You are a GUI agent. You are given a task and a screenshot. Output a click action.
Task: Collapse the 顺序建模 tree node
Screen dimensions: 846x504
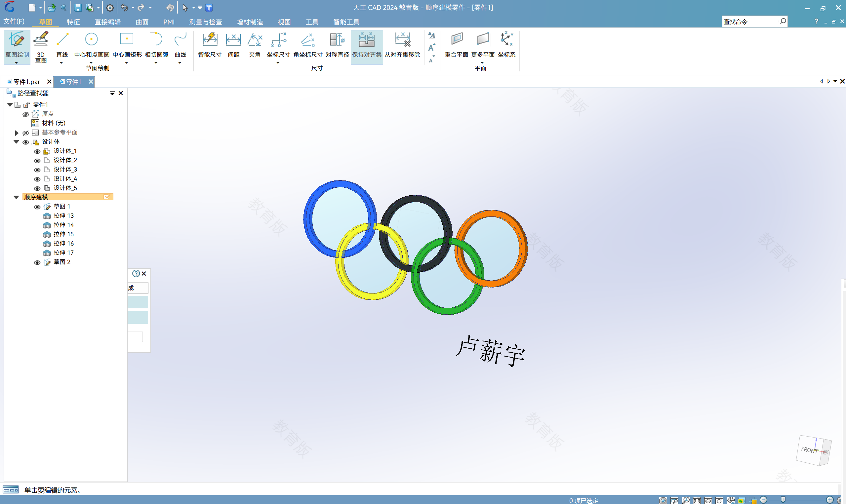point(16,197)
